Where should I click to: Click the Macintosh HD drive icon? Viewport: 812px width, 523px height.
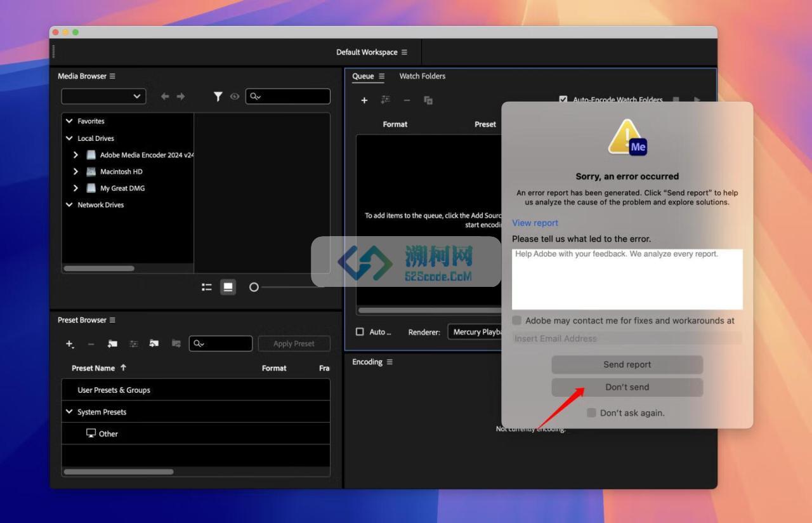[x=91, y=171]
